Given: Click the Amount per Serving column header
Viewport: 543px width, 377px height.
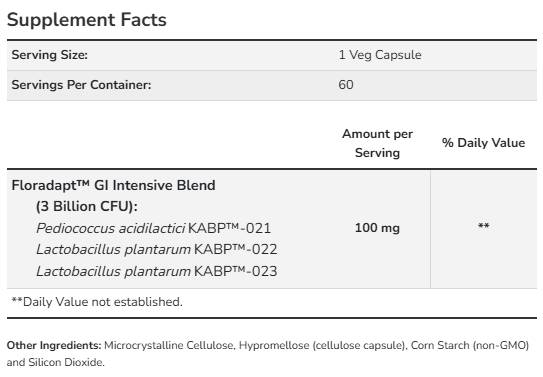Looking at the screenshot, I should tap(377, 143).
